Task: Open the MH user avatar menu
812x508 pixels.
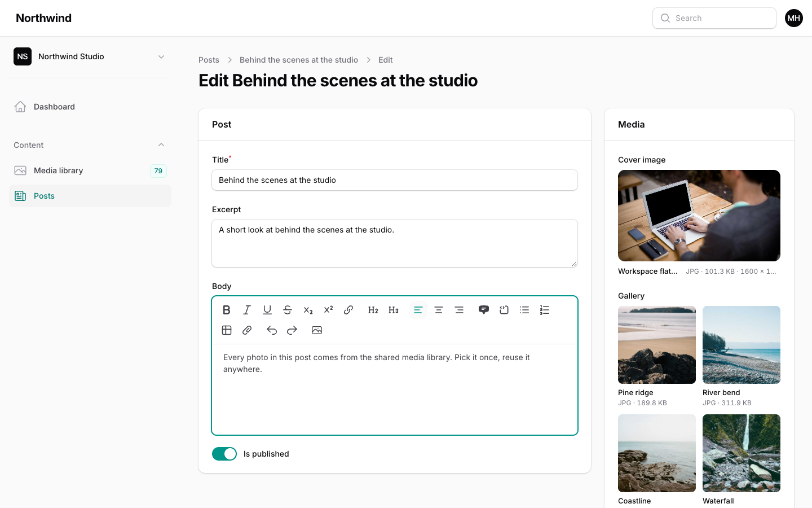Action: [x=794, y=18]
